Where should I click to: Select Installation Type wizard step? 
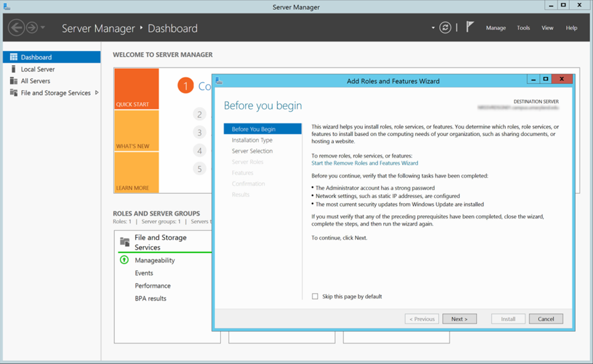click(x=252, y=140)
